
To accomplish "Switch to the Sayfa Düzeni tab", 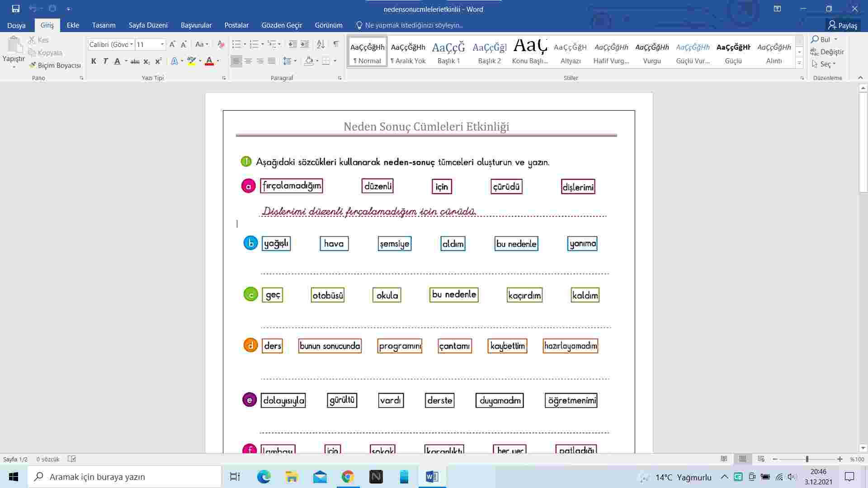I will [x=148, y=25].
